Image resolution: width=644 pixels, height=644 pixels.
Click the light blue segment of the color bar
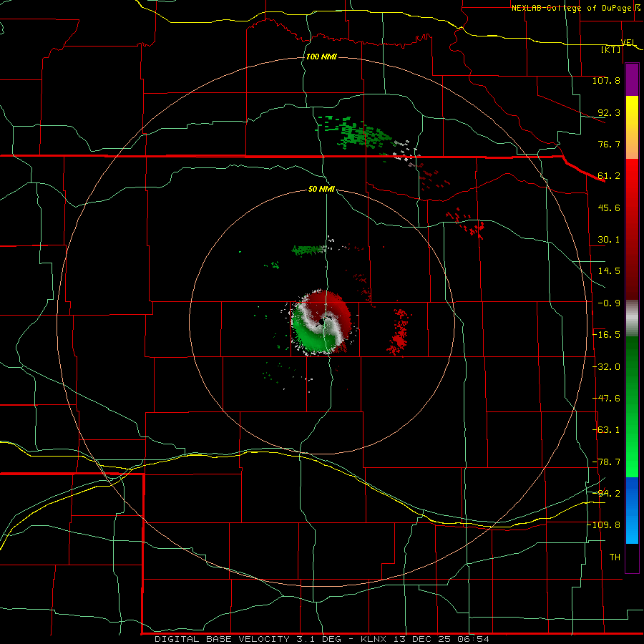coord(632,510)
